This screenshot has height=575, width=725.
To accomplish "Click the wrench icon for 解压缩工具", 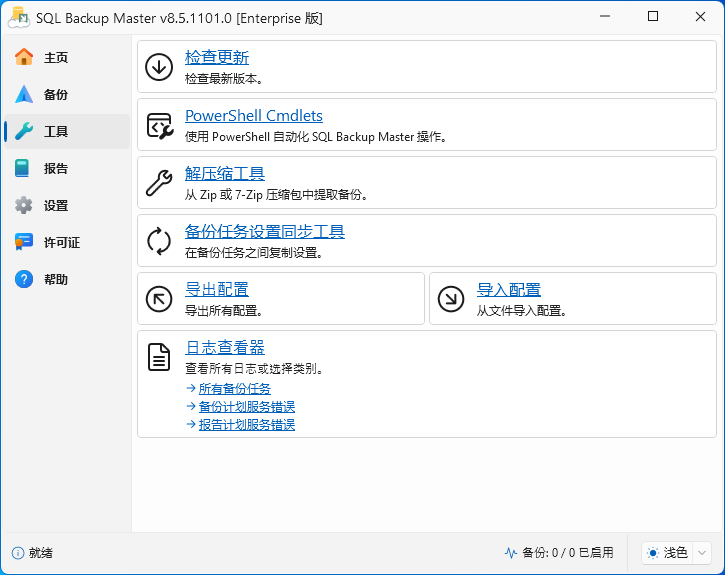I will coord(159,183).
